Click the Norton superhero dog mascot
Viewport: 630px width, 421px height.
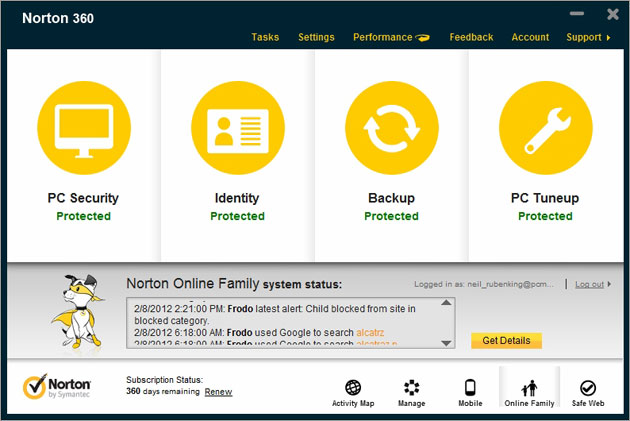78,311
